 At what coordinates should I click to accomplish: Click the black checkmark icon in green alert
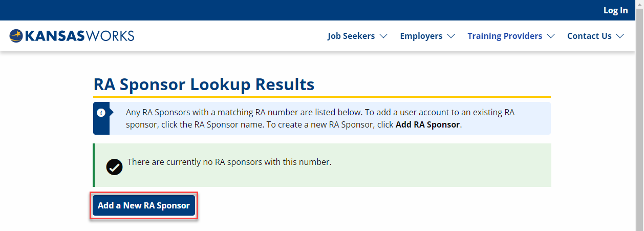pyautogui.click(x=114, y=167)
